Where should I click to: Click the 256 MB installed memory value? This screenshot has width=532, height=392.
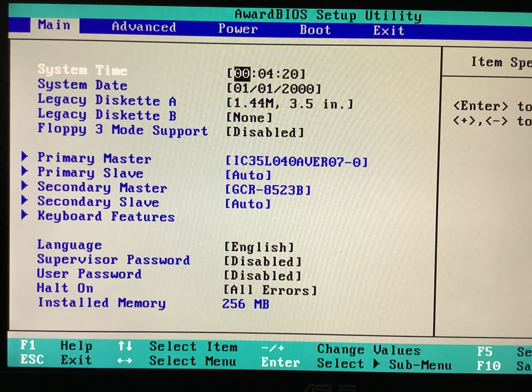pos(246,304)
